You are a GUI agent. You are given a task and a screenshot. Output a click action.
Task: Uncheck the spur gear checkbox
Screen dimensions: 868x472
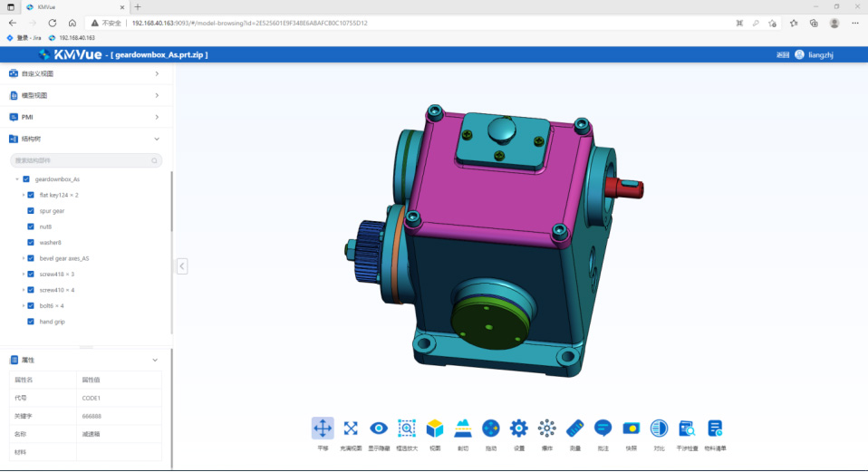pyautogui.click(x=31, y=211)
